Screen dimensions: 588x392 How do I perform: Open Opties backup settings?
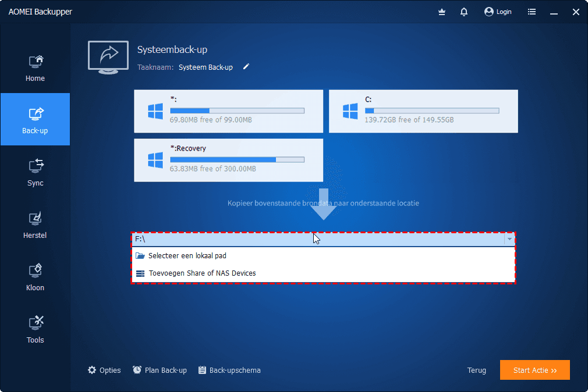point(104,370)
